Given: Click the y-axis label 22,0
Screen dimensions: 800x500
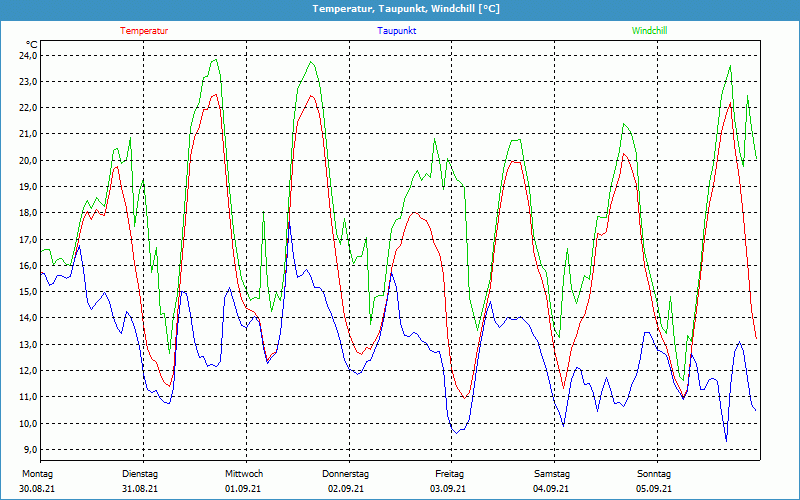Looking at the screenshot, I should click(x=28, y=108).
